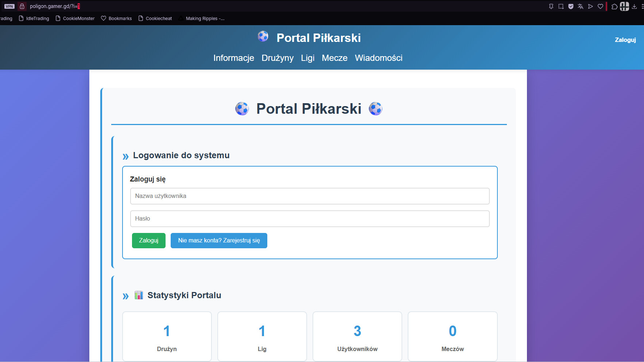Open the Cookiecheat bookmark
Screen dimensions: 644x362
tap(155, 19)
